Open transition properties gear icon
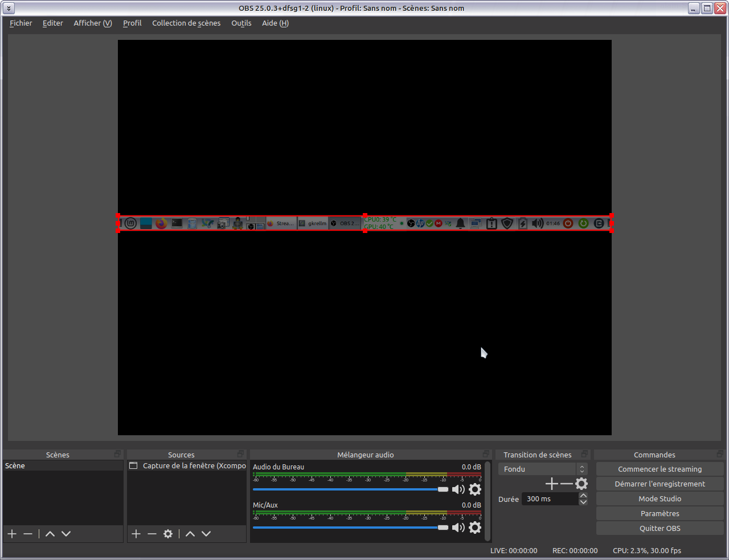The height and width of the screenshot is (560, 729). (x=581, y=484)
